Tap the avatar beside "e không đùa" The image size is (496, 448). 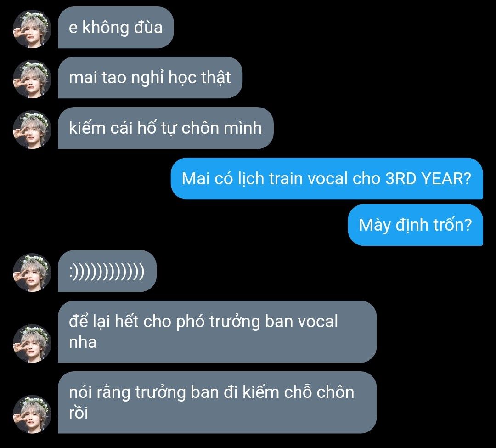pos(32,29)
